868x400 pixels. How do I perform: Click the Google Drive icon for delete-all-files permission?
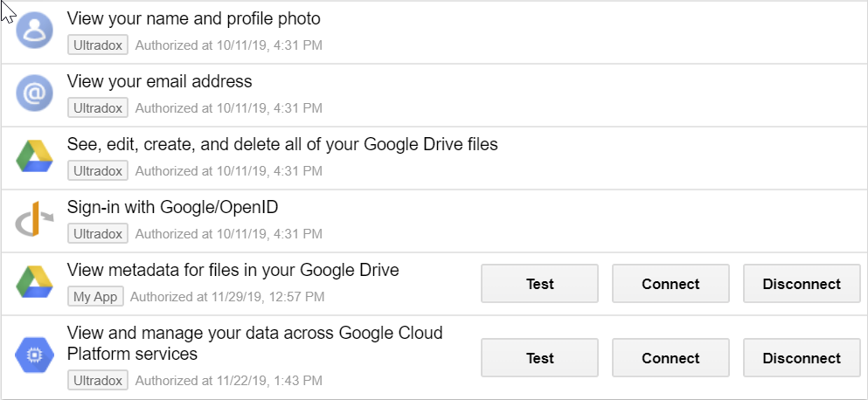(34, 156)
